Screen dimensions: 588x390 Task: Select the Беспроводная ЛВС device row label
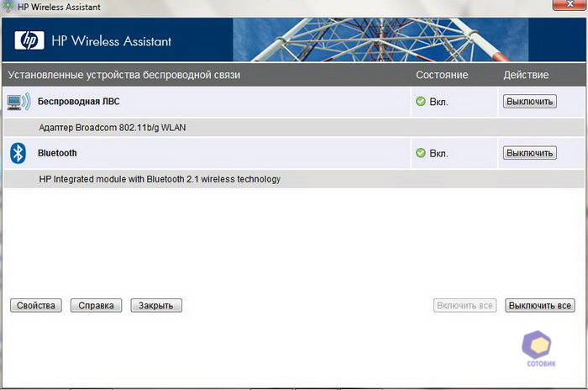point(84,102)
